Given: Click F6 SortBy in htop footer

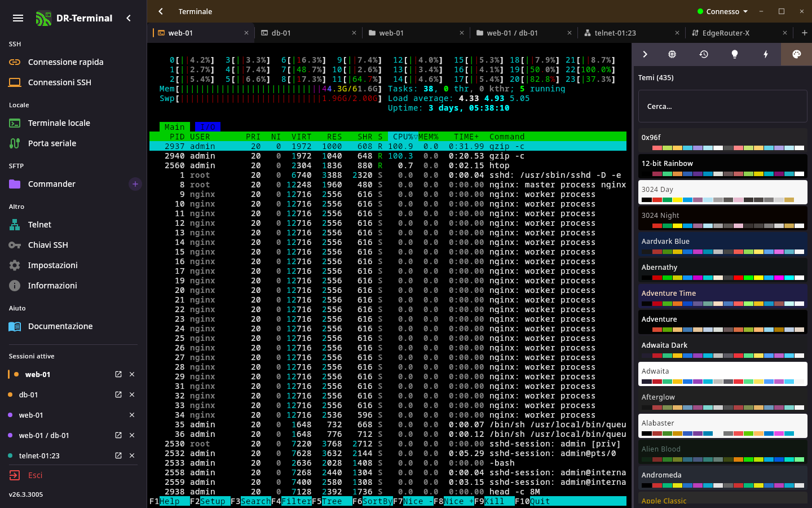Looking at the screenshot, I should click(x=373, y=501).
